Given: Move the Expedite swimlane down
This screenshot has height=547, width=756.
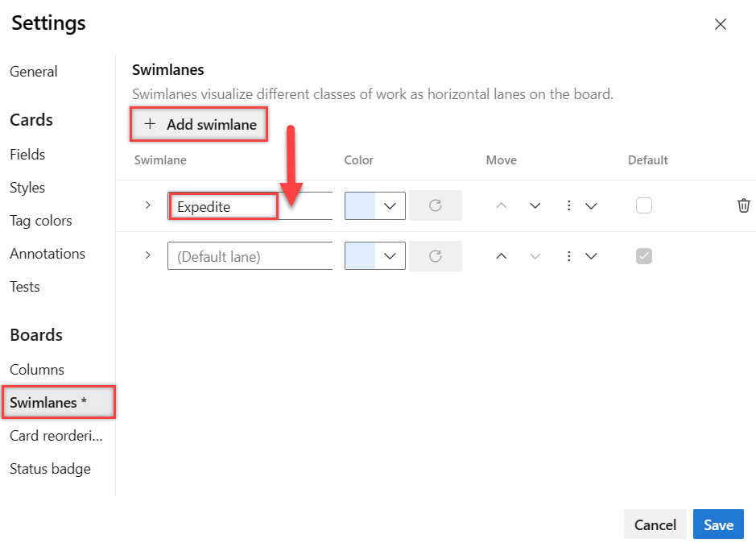Looking at the screenshot, I should 535,206.
